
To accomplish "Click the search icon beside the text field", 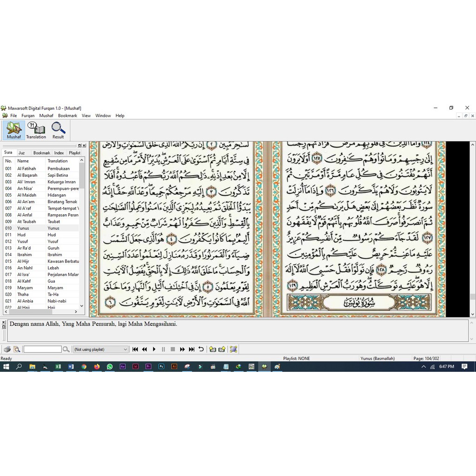I will click(x=66, y=349).
